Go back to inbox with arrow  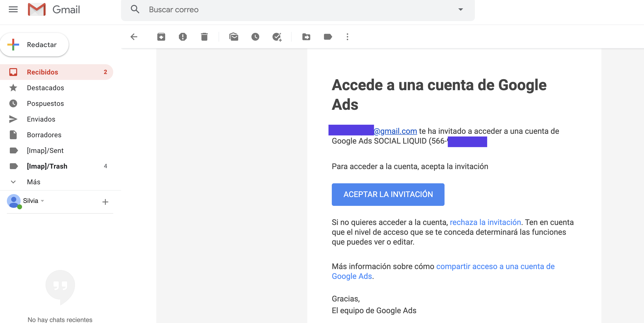pyautogui.click(x=134, y=37)
